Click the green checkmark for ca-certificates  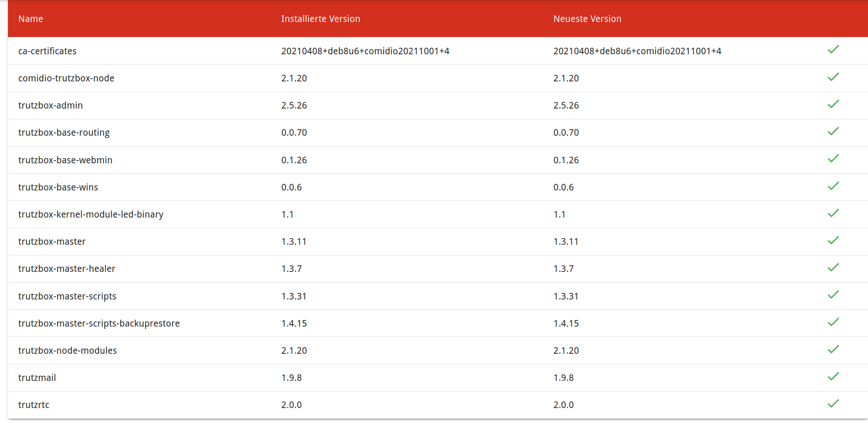click(833, 50)
